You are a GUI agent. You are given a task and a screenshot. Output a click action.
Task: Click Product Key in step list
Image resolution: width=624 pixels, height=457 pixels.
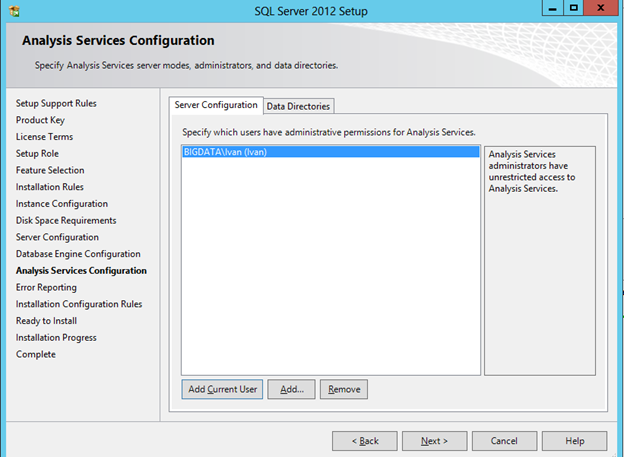pyautogui.click(x=40, y=120)
